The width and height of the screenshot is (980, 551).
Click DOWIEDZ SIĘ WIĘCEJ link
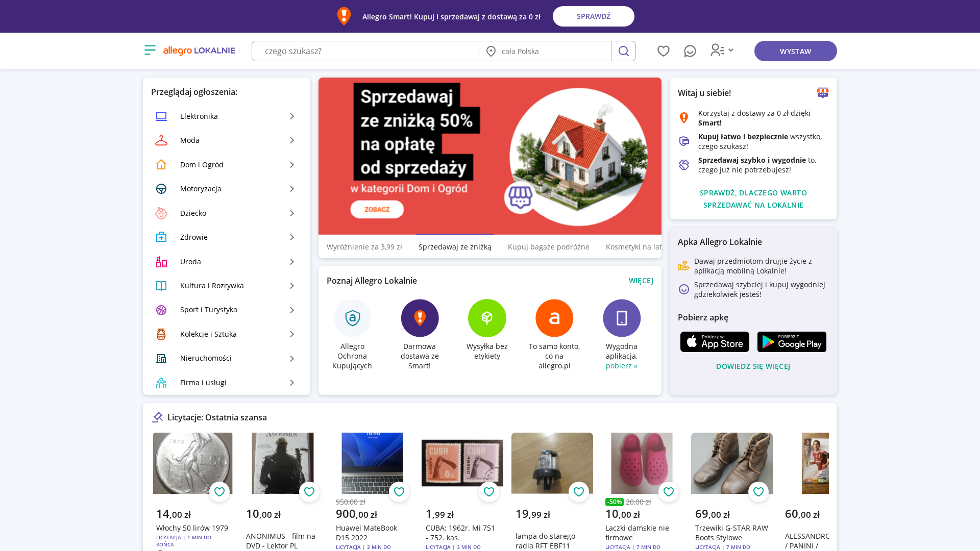[753, 366]
